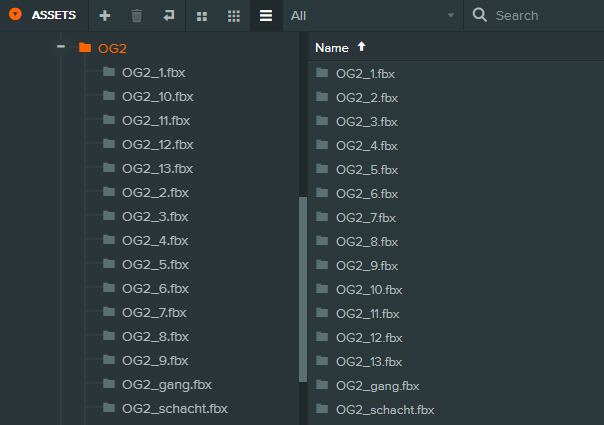The width and height of the screenshot is (604, 425).
Task: Select OG2_gang.fbx in the folder tree
Action: pyautogui.click(x=166, y=384)
